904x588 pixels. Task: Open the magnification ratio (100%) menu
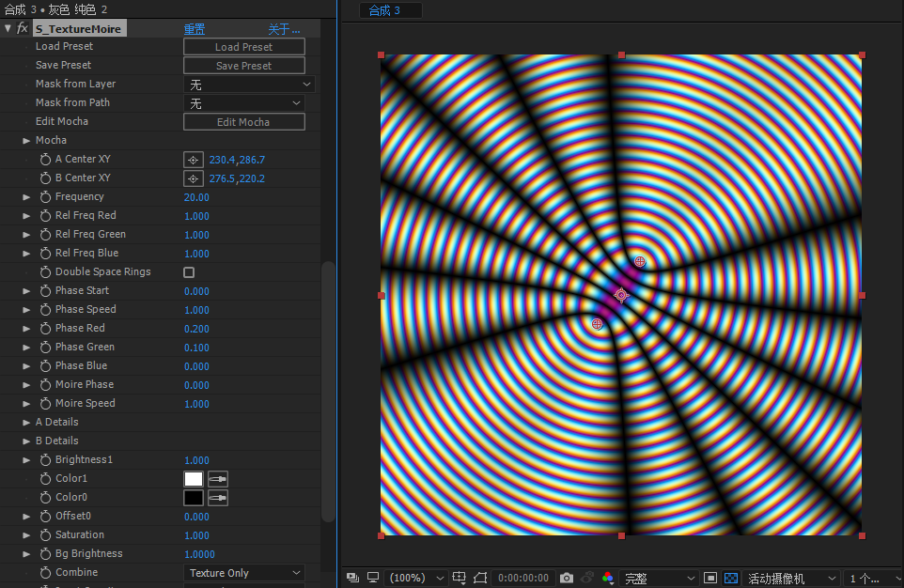[x=412, y=578]
